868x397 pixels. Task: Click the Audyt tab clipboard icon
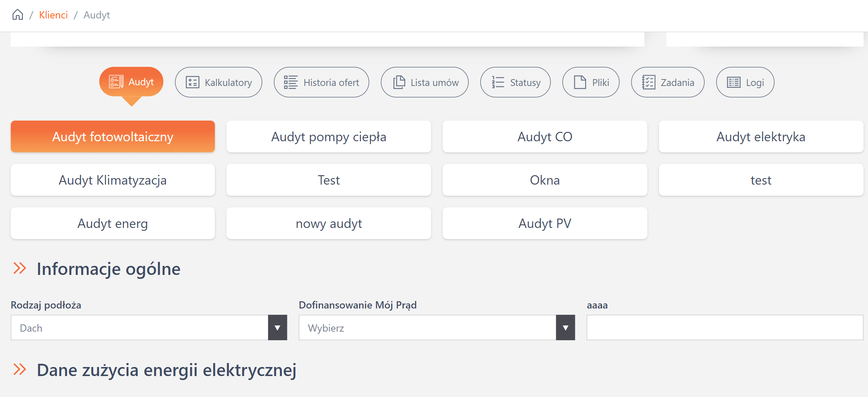click(116, 82)
